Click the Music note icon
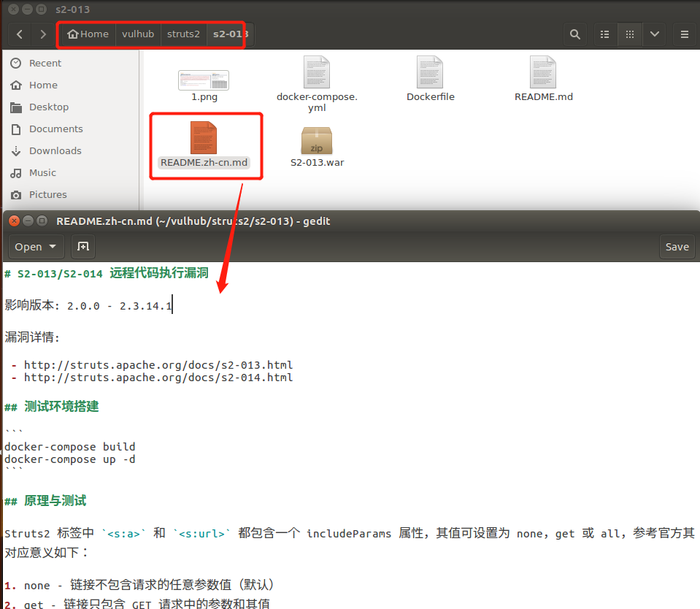This screenshot has width=700, height=609. [x=16, y=173]
